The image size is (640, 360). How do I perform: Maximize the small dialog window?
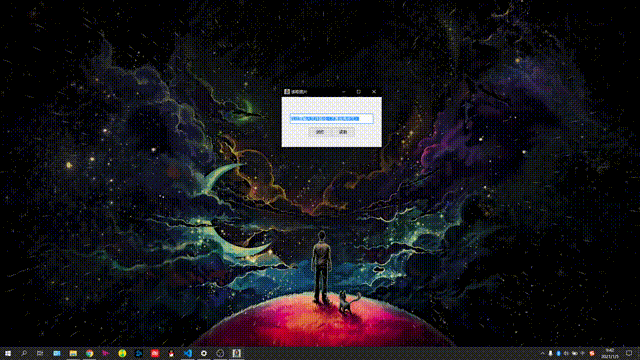tap(359, 92)
